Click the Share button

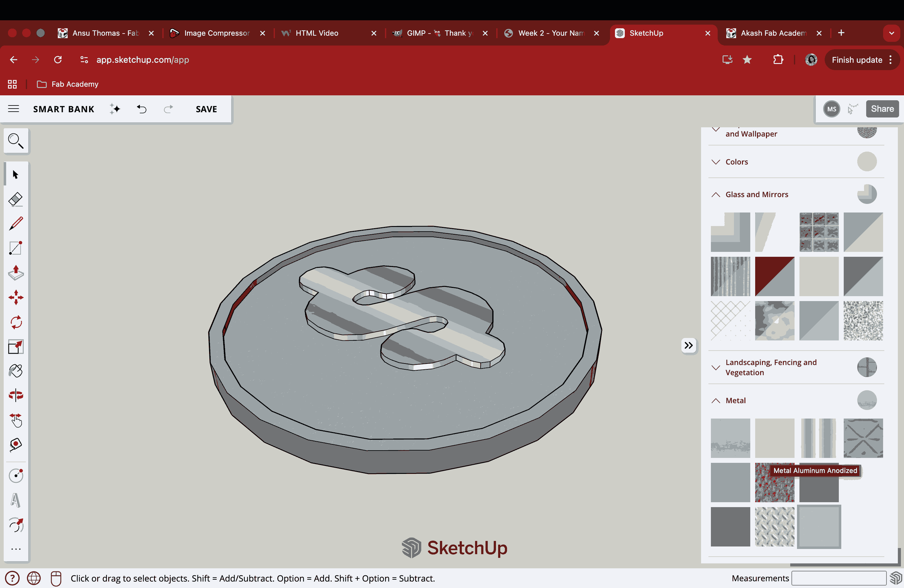(882, 109)
